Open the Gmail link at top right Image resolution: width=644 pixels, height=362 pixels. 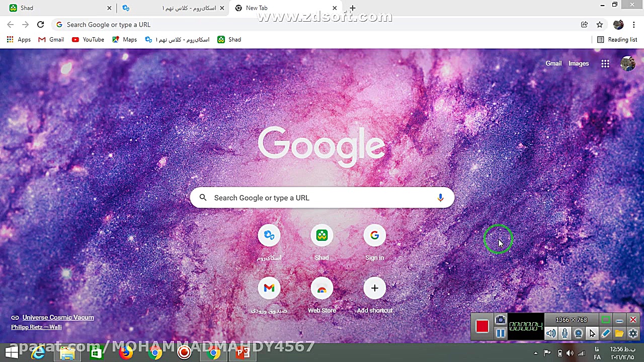[x=553, y=63]
